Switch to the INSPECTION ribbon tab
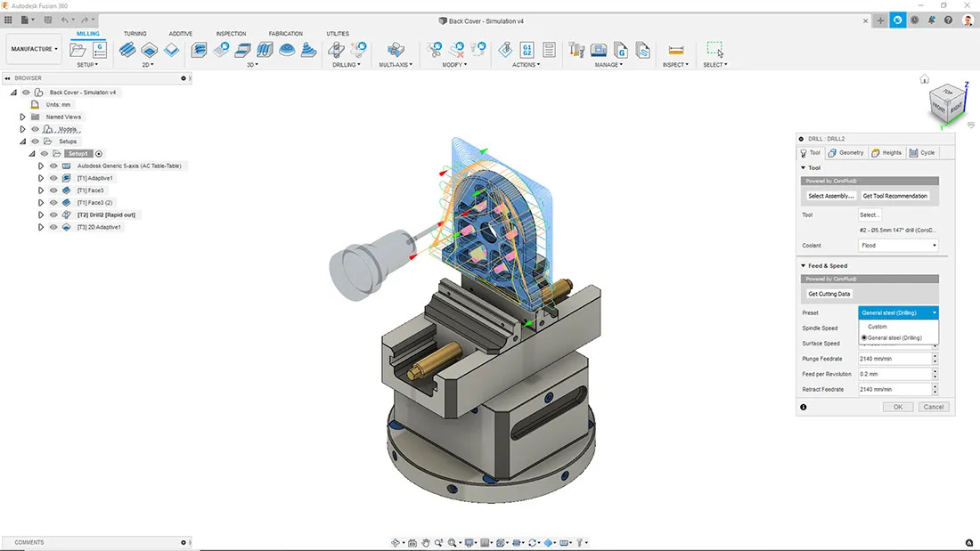 231,34
